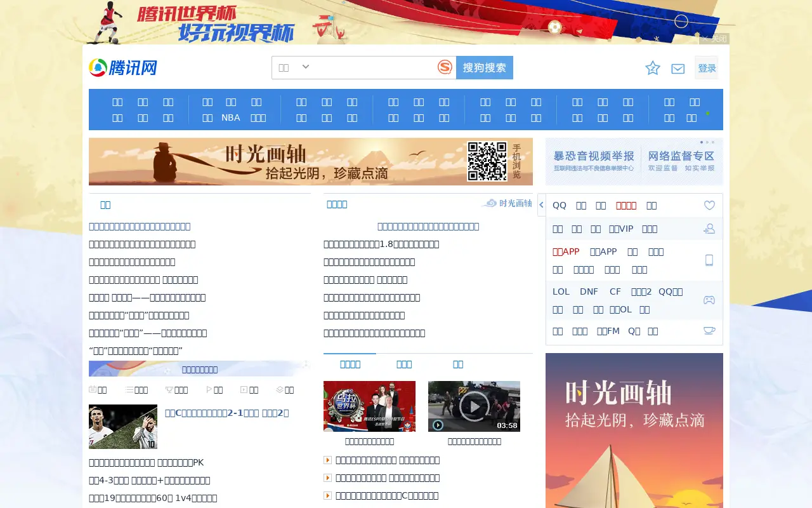Click the trophy icon in the World Cup row
The image size is (812, 508).
click(169, 389)
